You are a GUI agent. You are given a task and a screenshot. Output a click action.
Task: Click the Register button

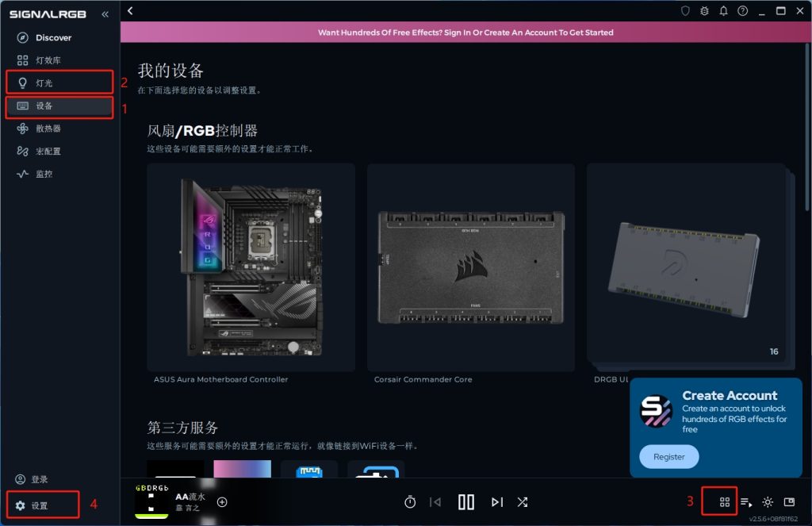(669, 456)
